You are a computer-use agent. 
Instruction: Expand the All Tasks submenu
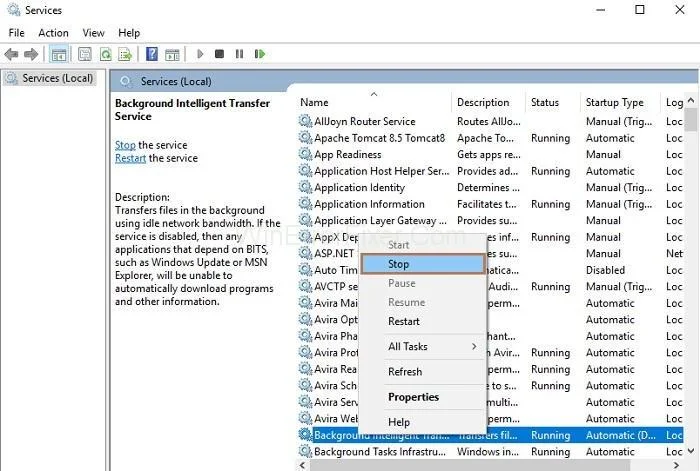tap(432, 347)
